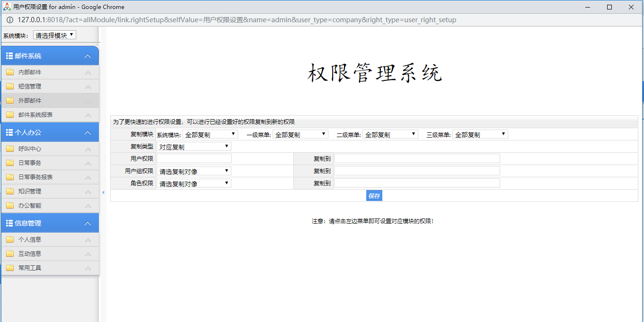Click the 保存 save button
Image resolution: width=644 pixels, height=322 pixels.
pyautogui.click(x=374, y=195)
